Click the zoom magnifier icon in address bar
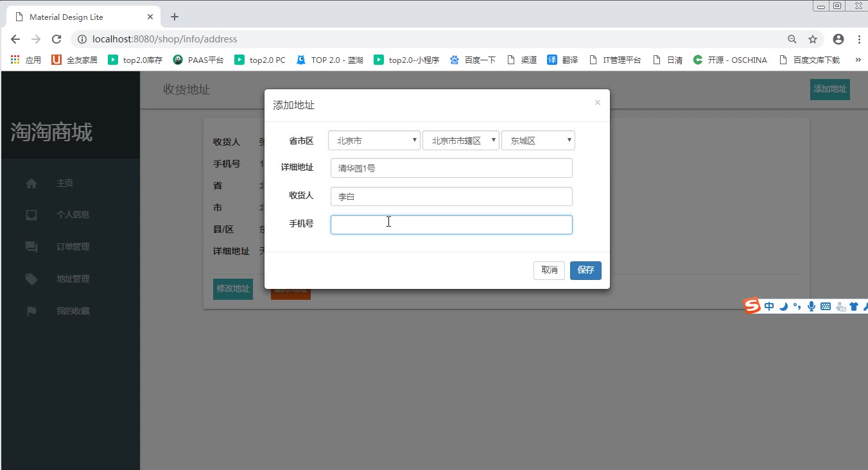This screenshot has width=868, height=470. tap(792, 39)
